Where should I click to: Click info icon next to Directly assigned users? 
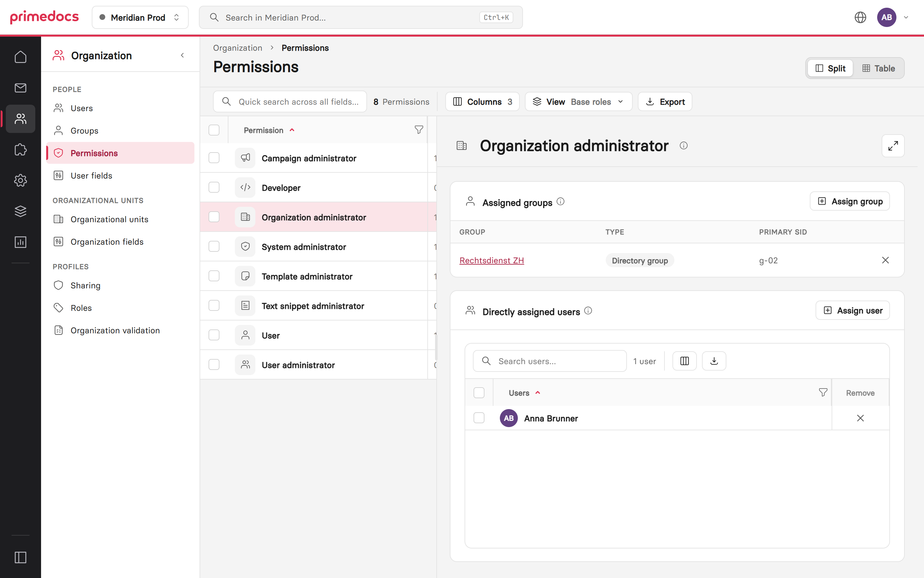point(588,311)
